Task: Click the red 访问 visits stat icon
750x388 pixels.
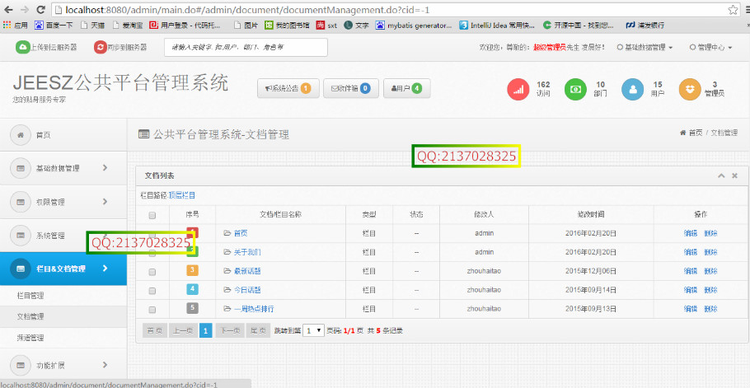Action: [518, 89]
